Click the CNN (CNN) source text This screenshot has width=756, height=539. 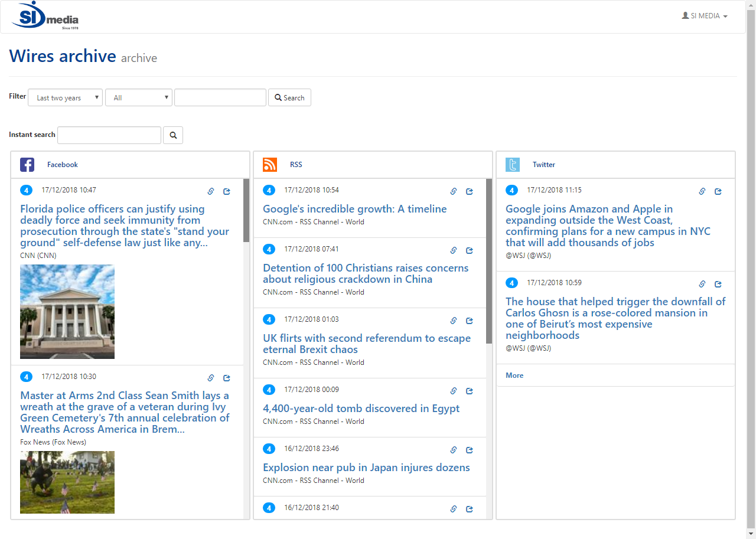[x=38, y=256]
